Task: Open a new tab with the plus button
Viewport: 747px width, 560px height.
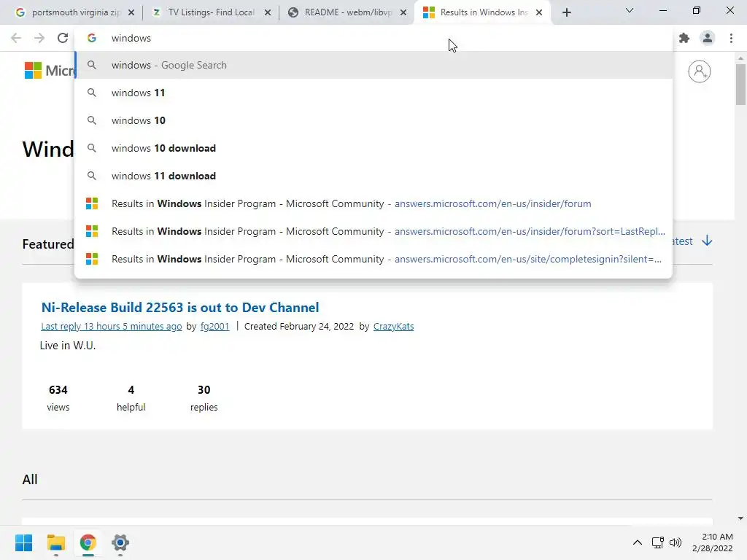Action: coord(566,12)
